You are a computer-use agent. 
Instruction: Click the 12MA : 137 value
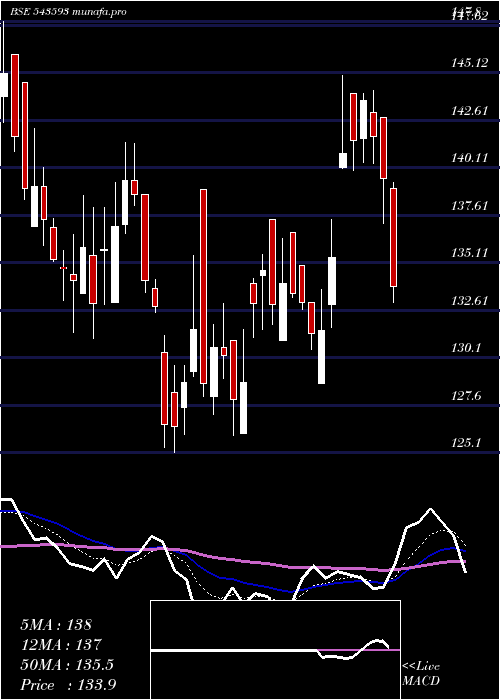coord(61,645)
